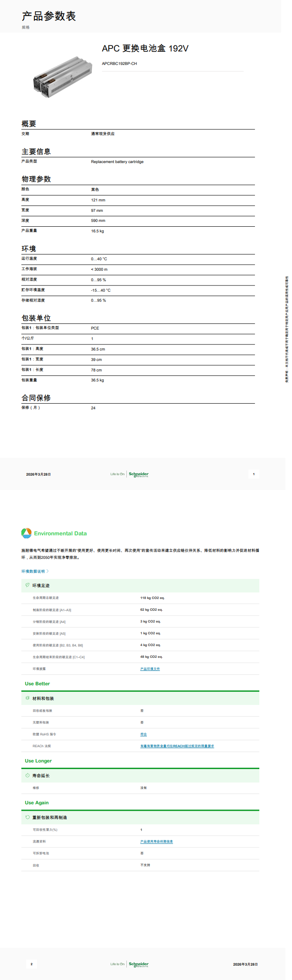Click the Life Is On logo on page 1
This screenshot has width=292, height=980.
tap(117, 474)
